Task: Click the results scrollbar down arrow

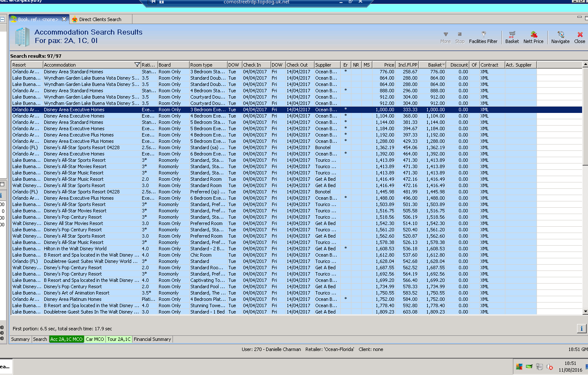Action: pyautogui.click(x=585, y=312)
